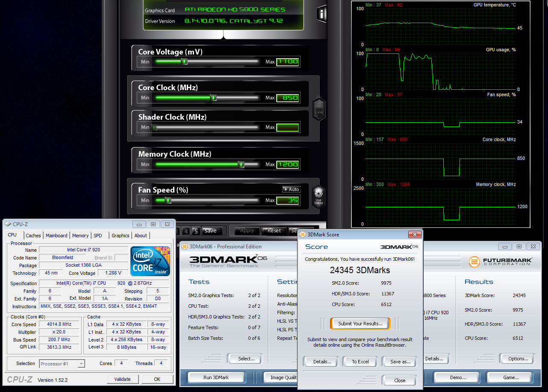This screenshot has width=548, height=392.
Task: Click the Demo button in 3DMark06
Action: coord(458,377)
